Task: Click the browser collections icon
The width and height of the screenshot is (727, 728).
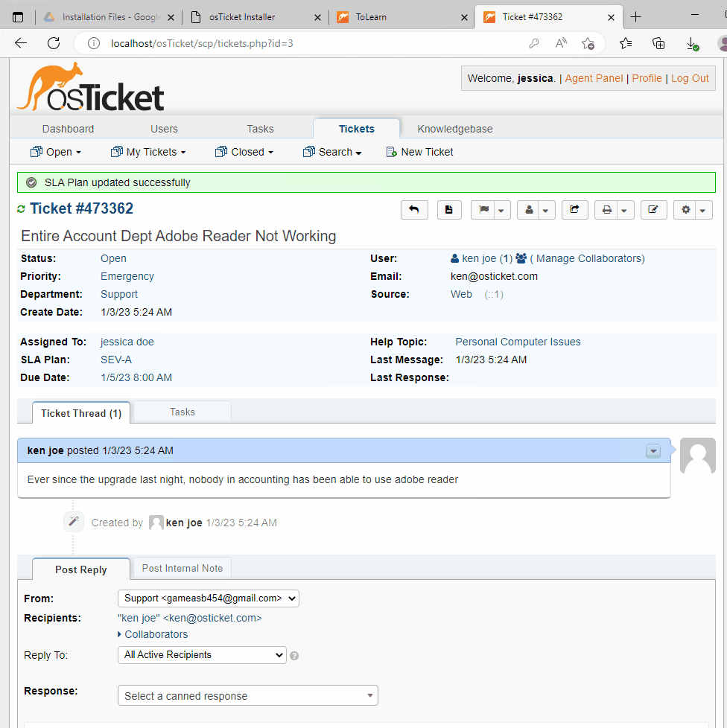Action: (658, 43)
